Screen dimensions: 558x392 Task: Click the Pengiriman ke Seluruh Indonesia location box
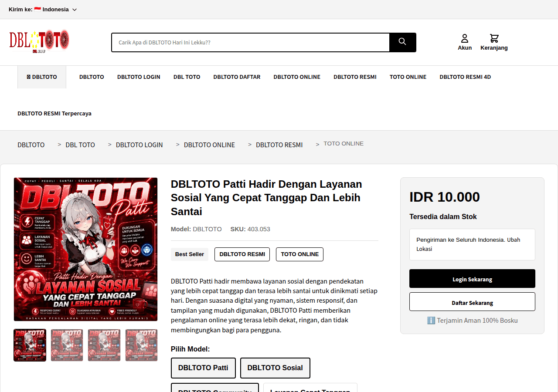(x=472, y=245)
